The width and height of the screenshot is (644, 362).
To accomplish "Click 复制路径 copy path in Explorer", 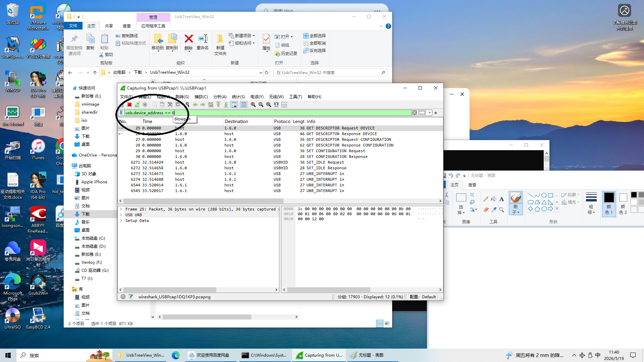I will [127, 36].
